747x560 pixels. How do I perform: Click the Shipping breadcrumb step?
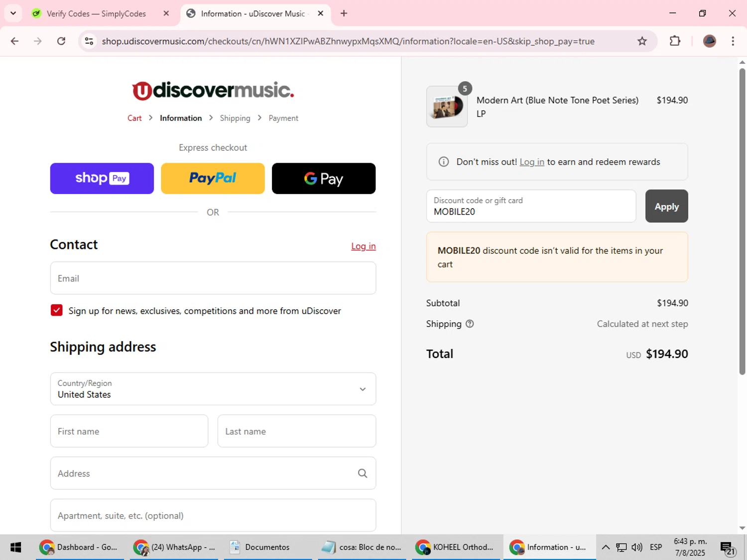[235, 118]
